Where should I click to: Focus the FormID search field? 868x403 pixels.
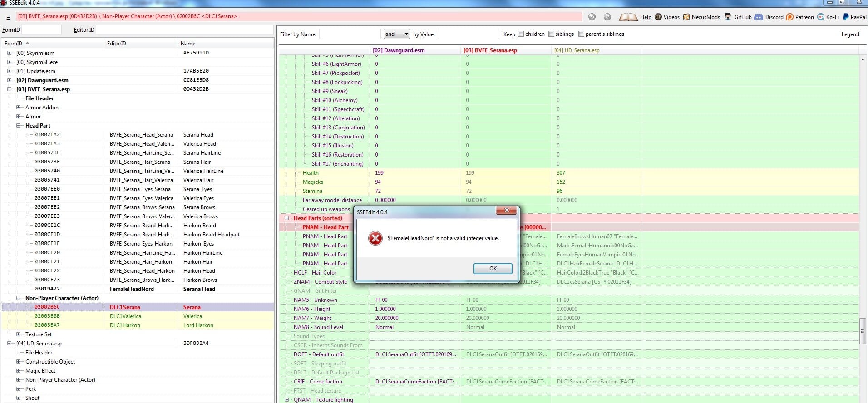point(41,30)
